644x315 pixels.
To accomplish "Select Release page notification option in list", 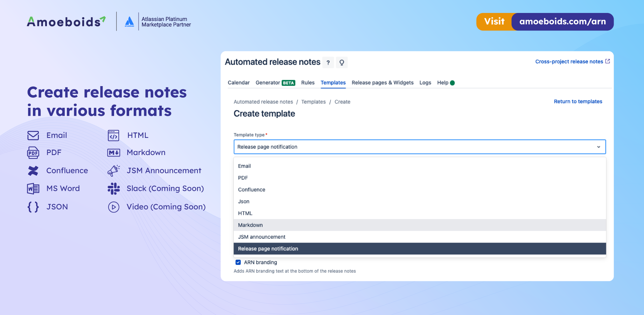I will [x=420, y=249].
